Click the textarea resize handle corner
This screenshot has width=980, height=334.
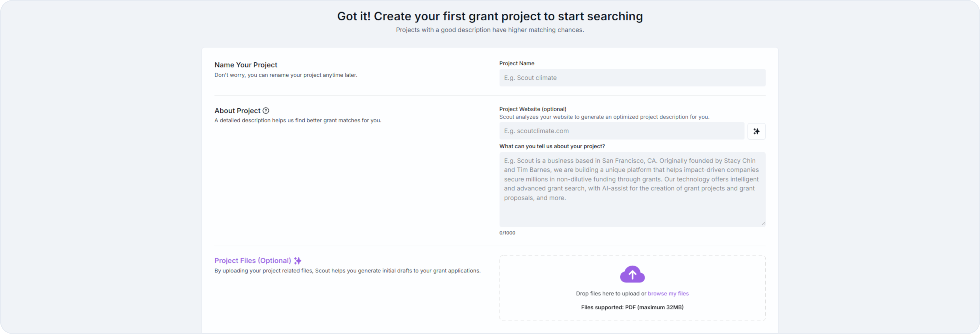763,223
